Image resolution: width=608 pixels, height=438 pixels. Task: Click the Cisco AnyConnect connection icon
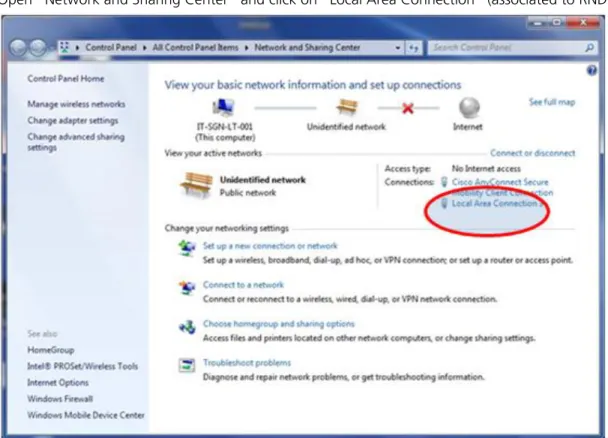444,181
